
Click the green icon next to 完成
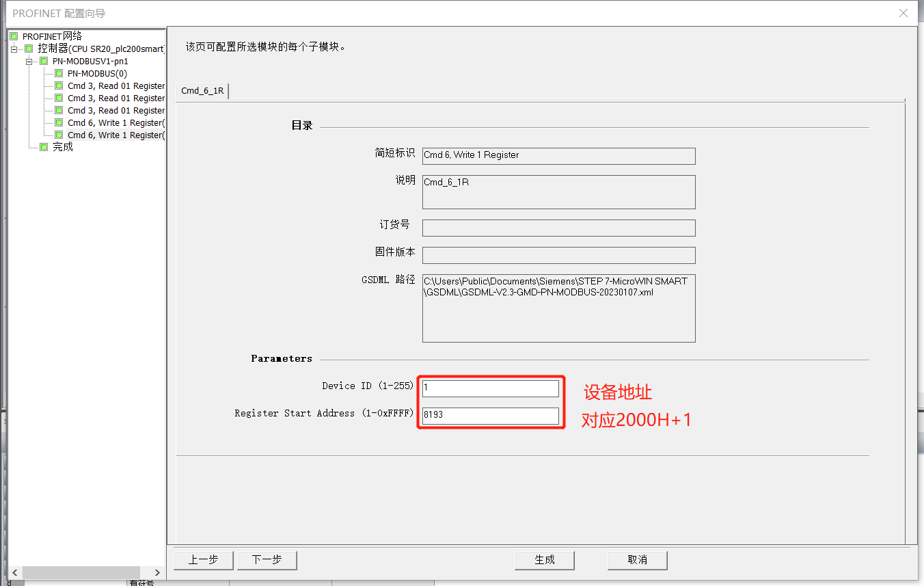coord(44,147)
